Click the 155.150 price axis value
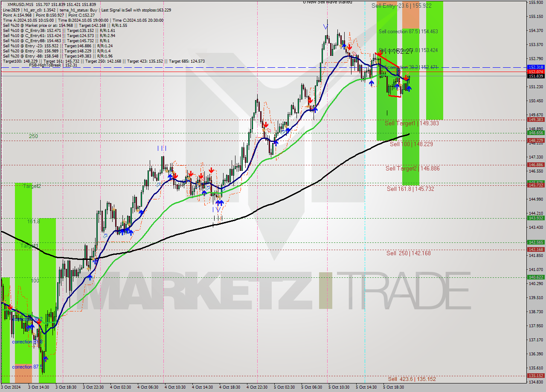This screenshot has width=546, height=392. [x=536, y=17]
